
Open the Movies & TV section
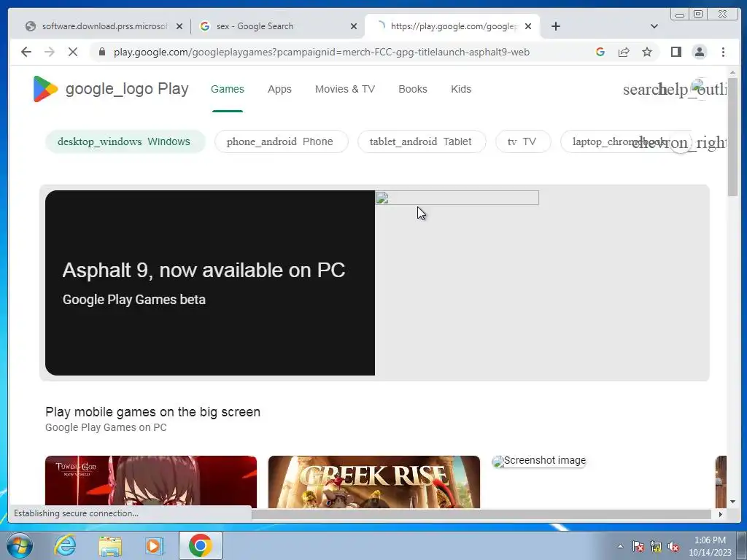pos(345,89)
